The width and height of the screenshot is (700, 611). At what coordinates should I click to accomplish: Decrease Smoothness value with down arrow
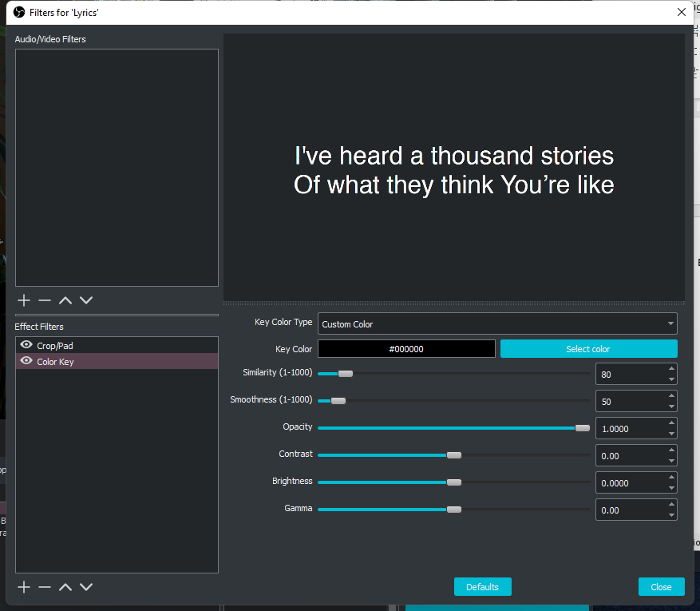pyautogui.click(x=671, y=407)
